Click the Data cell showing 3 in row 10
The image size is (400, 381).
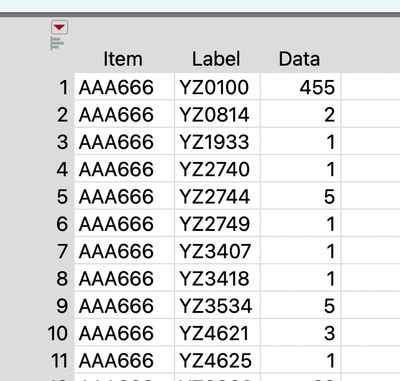(300, 333)
